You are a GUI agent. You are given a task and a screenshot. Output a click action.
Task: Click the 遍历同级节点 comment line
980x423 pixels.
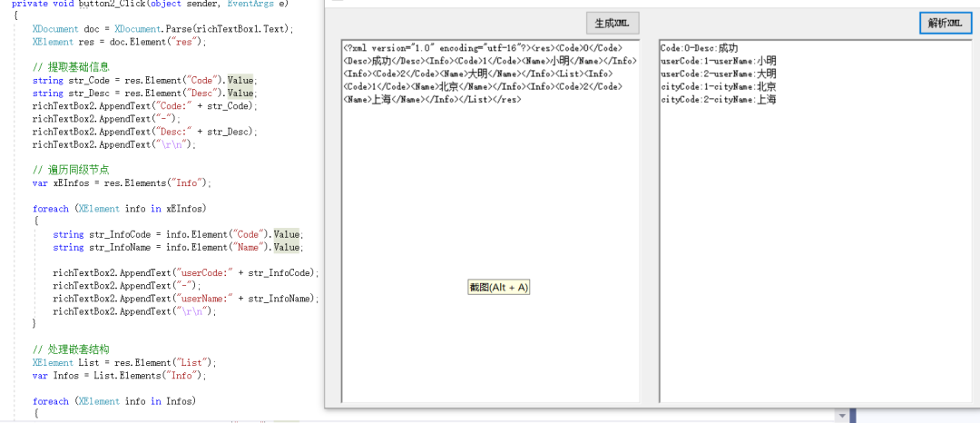coord(71,170)
